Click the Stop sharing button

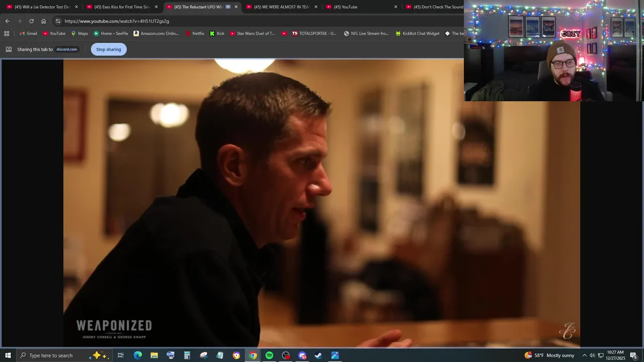coord(109,49)
